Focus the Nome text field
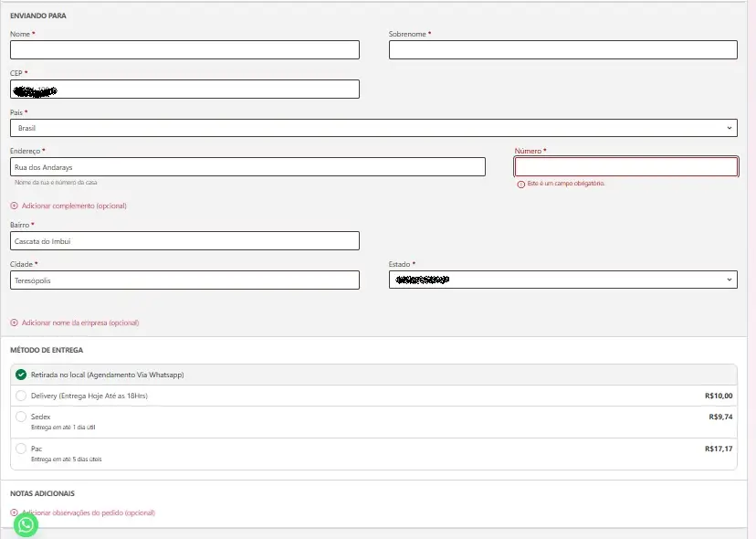Screen dimensions: 756x539 tap(184, 50)
